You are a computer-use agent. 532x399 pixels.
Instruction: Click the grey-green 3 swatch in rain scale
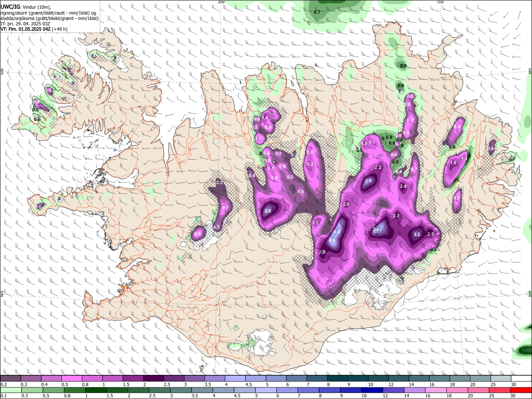181,390
